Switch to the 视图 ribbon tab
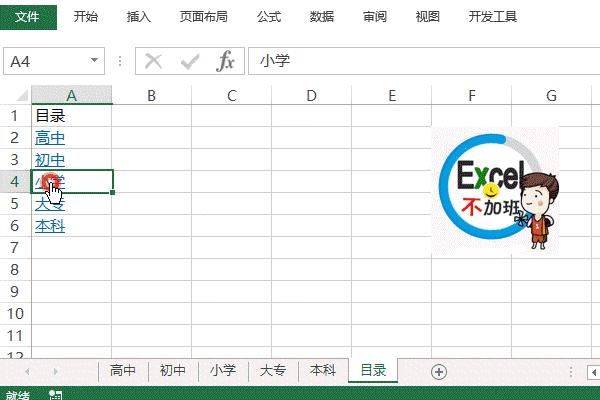The width and height of the screenshot is (600, 400). 427,16
